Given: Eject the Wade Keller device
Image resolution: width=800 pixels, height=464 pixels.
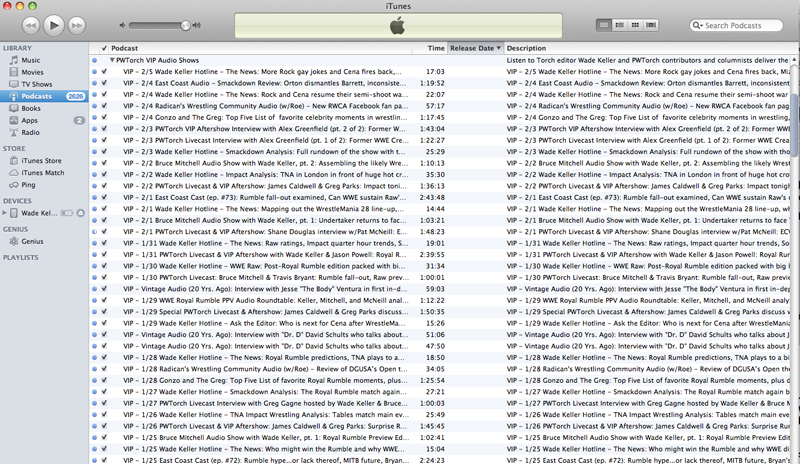Looking at the screenshot, I should click(x=79, y=213).
